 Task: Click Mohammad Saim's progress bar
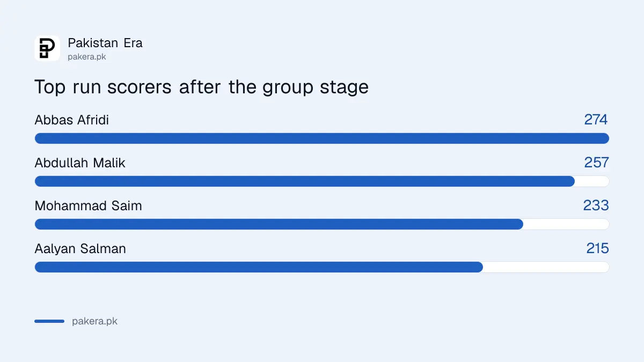pyautogui.click(x=322, y=224)
